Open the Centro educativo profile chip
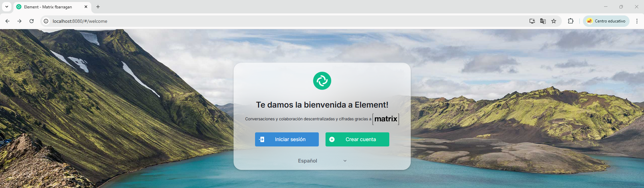This screenshot has height=188, width=644. [606, 21]
